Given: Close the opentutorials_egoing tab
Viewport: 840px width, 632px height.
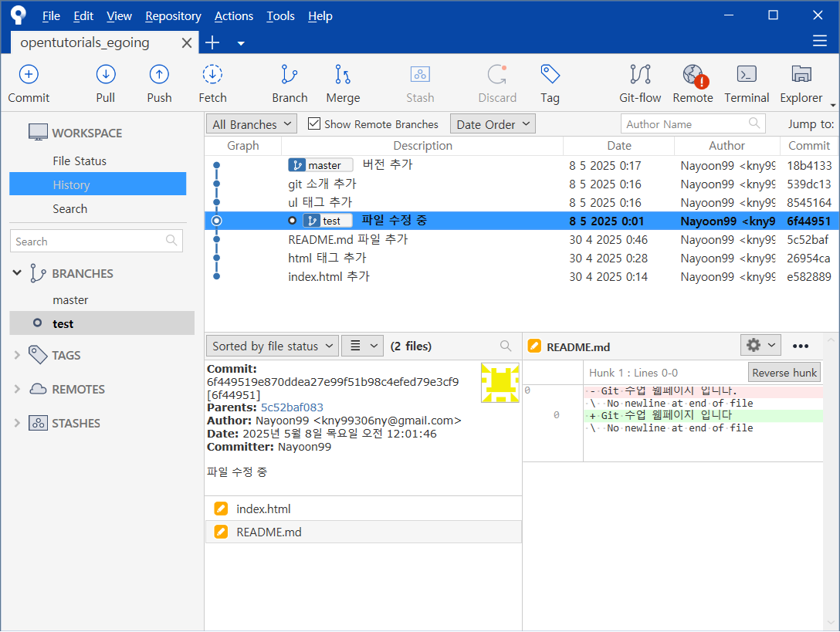Looking at the screenshot, I should click(x=186, y=43).
